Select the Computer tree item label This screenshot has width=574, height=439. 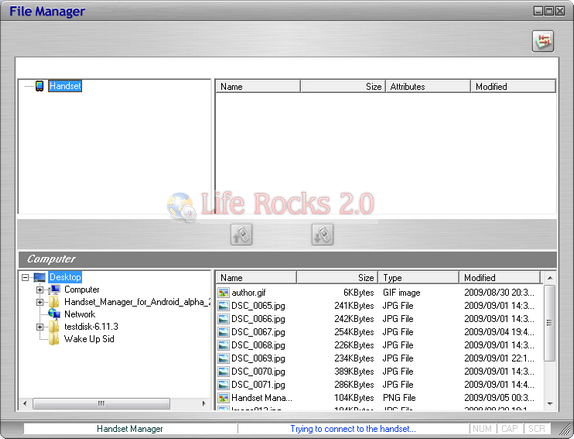[82, 290]
